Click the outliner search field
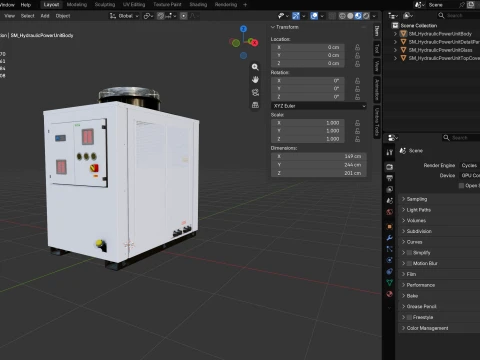Image resolution: width=480 pixels, height=360 pixels. click(x=459, y=16)
